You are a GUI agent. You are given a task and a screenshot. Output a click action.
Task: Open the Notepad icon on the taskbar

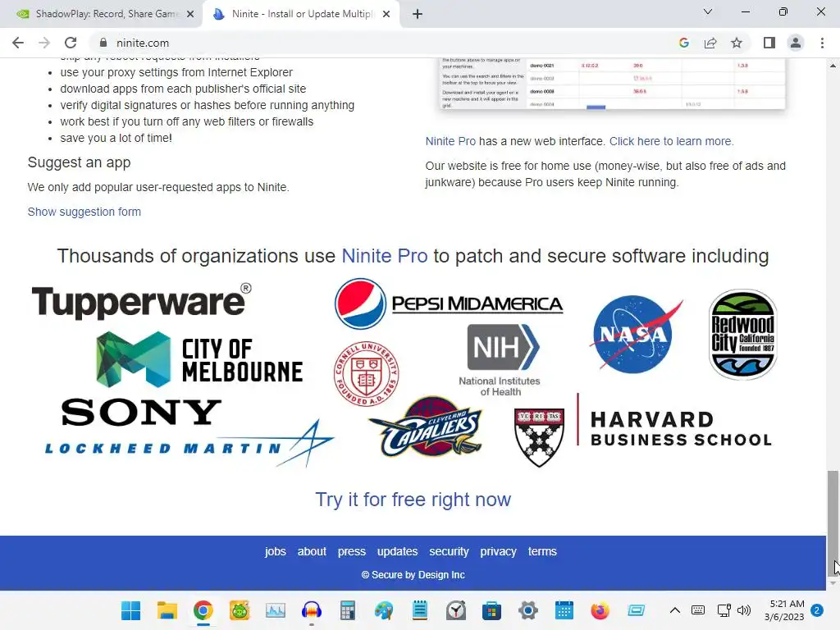tap(420, 610)
